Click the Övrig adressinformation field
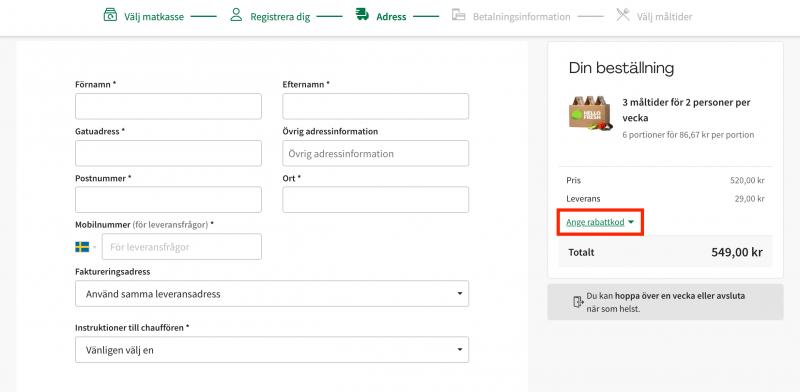 [x=376, y=153]
